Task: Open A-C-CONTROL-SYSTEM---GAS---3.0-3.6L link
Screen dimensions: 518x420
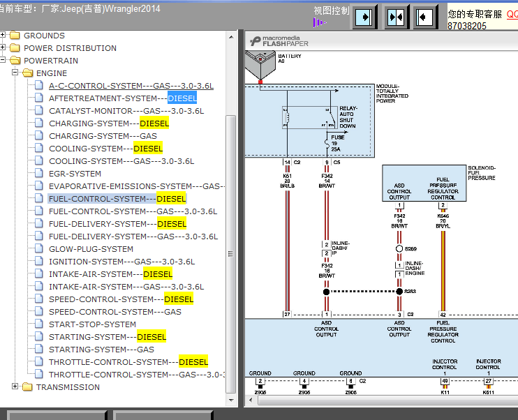Action: (x=131, y=86)
